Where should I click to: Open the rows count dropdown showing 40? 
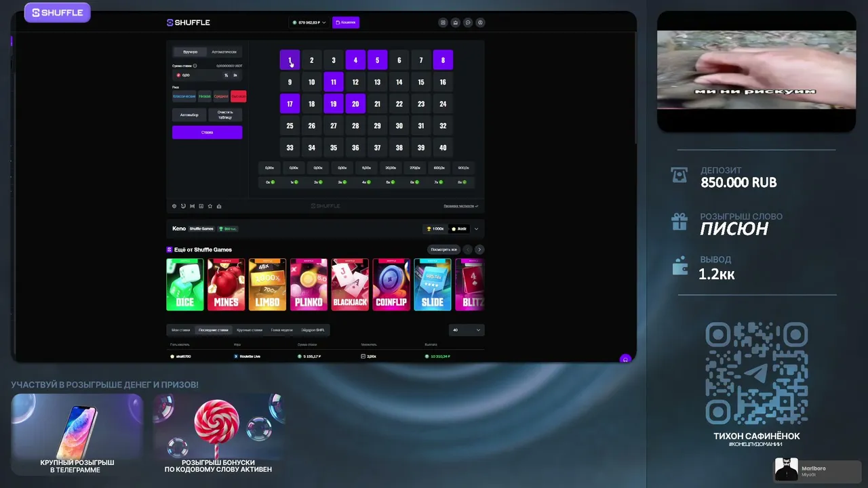click(x=467, y=330)
